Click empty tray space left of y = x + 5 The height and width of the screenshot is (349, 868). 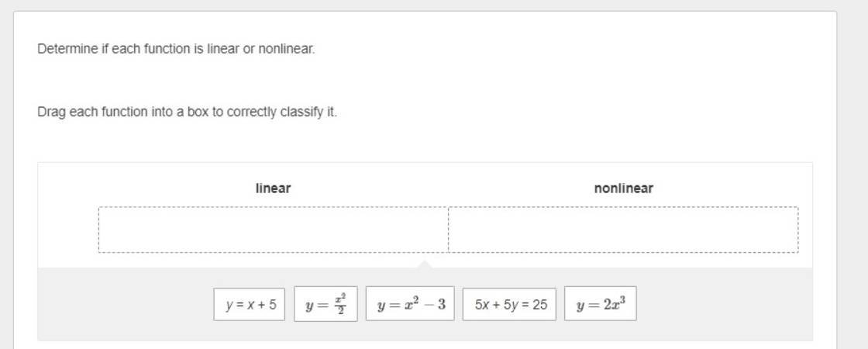tap(126, 304)
